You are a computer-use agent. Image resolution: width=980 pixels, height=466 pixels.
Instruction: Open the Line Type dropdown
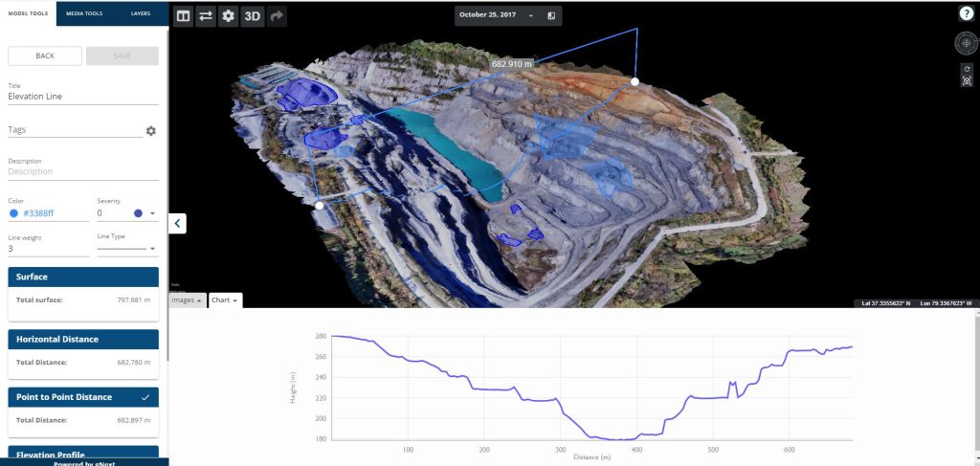coord(127,249)
